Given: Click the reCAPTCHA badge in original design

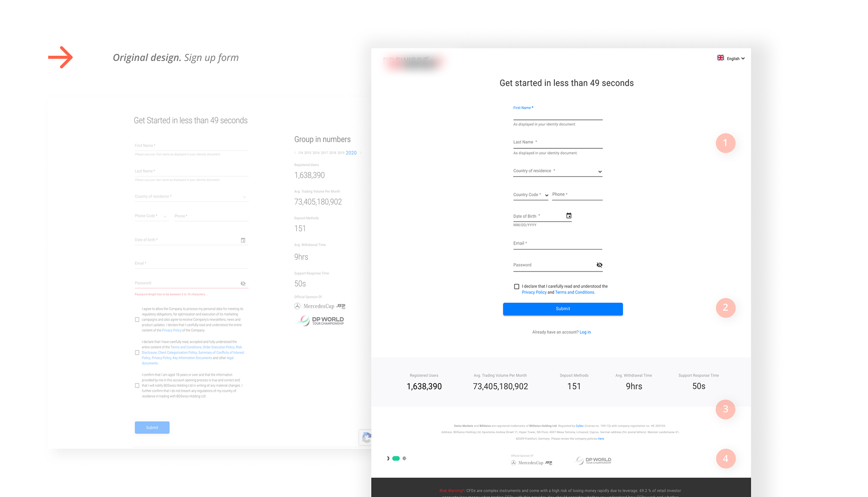Looking at the screenshot, I should click(x=365, y=437).
